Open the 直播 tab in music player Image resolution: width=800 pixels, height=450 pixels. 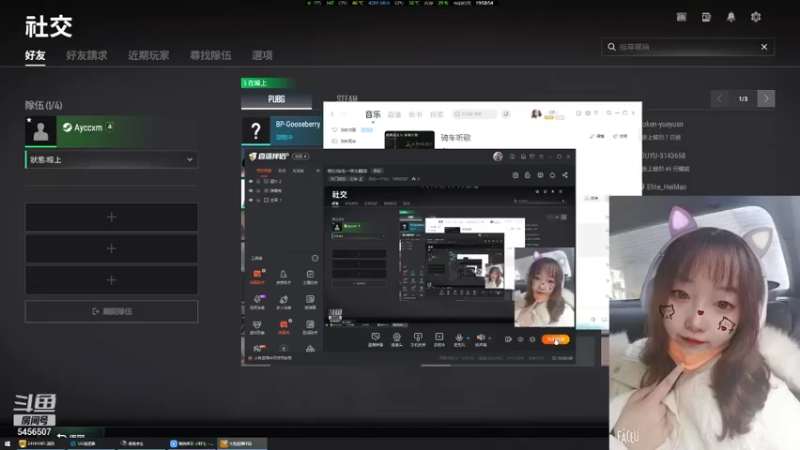pos(394,114)
